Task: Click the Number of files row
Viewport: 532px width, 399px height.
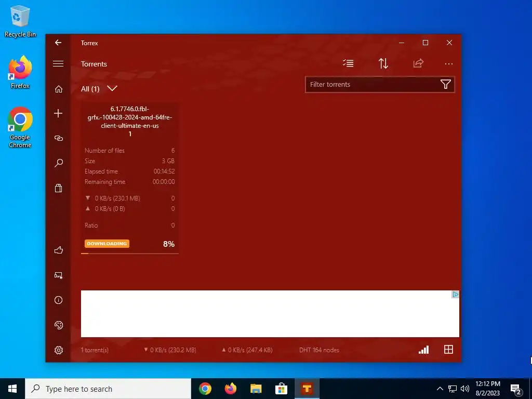Action: tap(129, 151)
